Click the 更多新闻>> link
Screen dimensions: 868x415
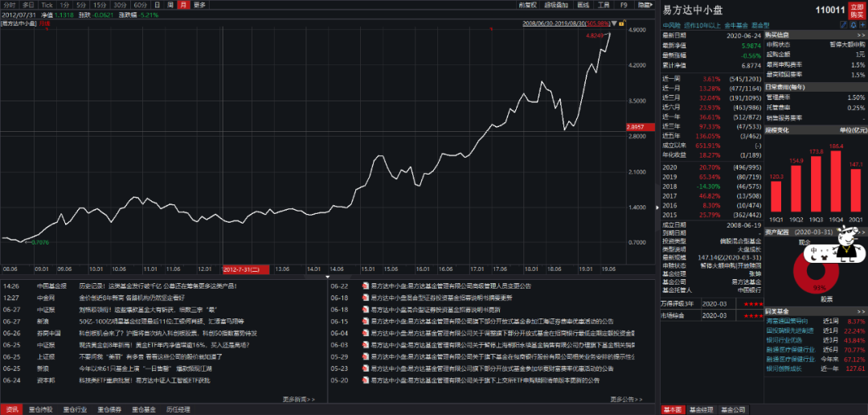coord(299,399)
